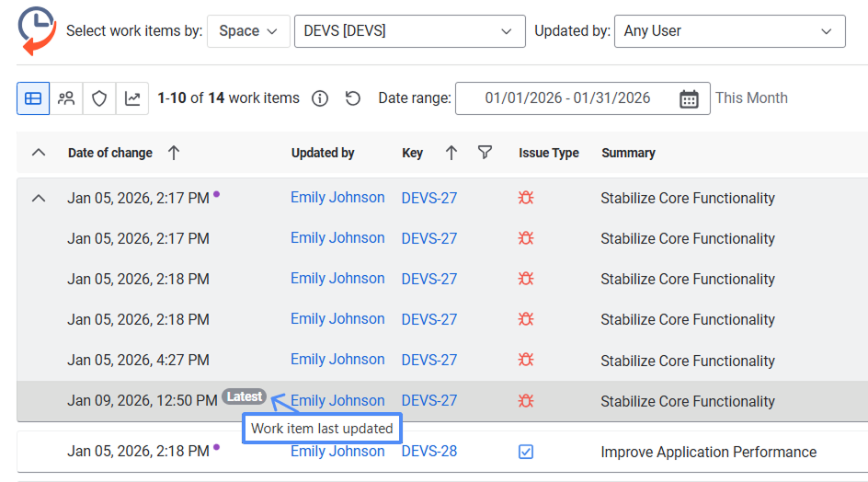The height and width of the screenshot is (482, 868).
Task: Open the Any User dropdown
Action: pos(728,30)
